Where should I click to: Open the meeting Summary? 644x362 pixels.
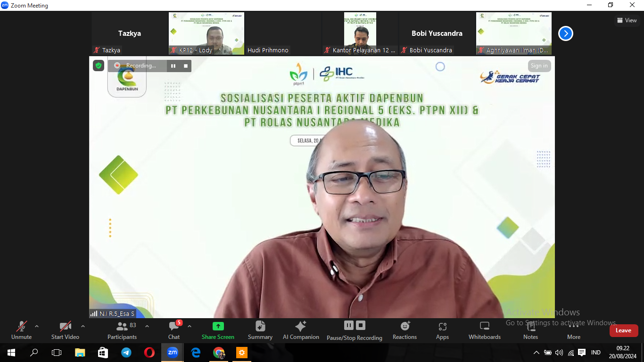(x=260, y=330)
